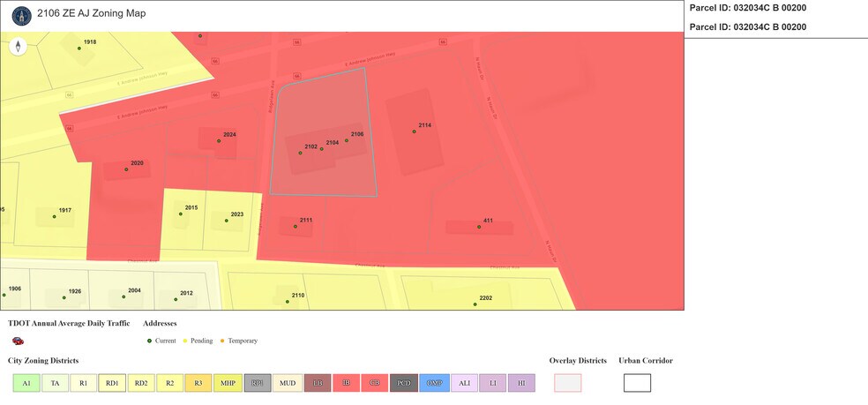Screen dimensions: 868x405
Task: Select address point 2020 on the map
Action: point(126,169)
